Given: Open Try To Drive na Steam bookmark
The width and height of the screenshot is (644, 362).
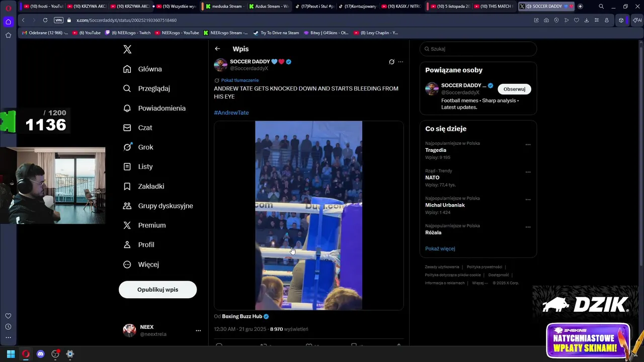Looking at the screenshot, I should click(x=276, y=33).
